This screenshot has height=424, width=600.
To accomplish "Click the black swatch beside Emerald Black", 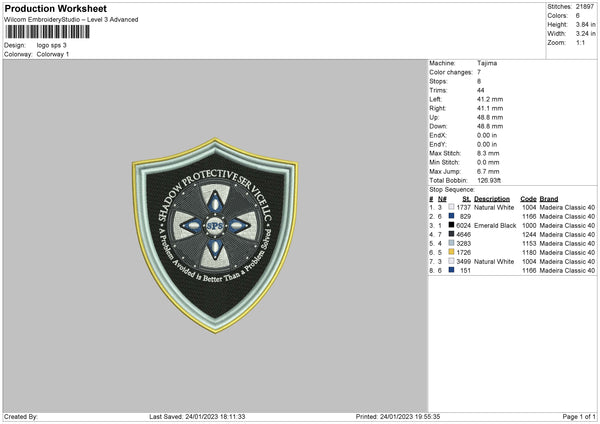I will click(452, 225).
